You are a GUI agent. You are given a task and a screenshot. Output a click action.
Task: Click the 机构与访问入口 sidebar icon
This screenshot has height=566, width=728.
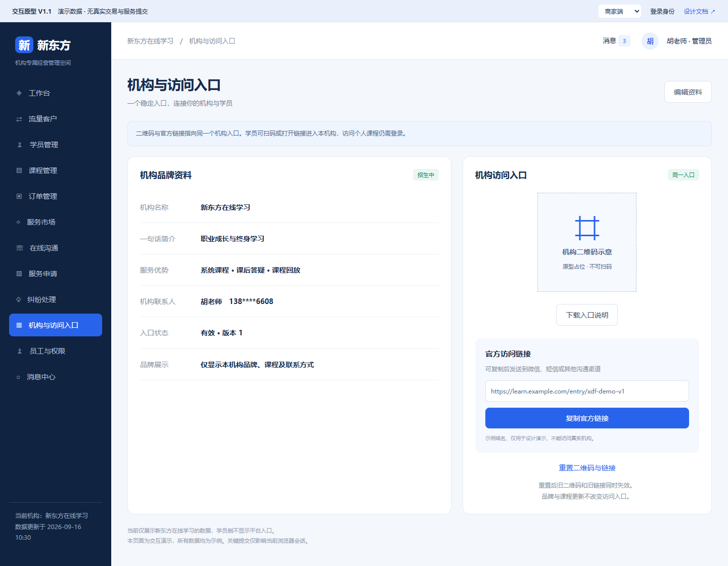(19, 325)
